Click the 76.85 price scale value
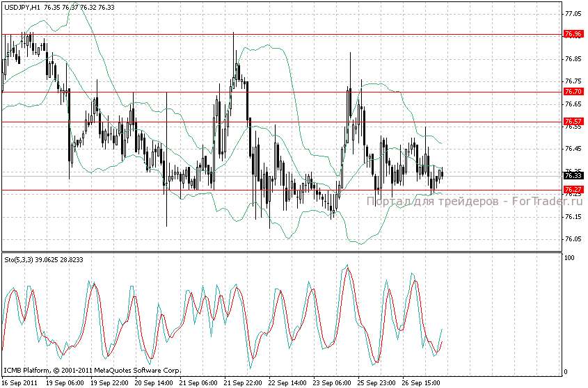588x388 pixels. [573, 59]
